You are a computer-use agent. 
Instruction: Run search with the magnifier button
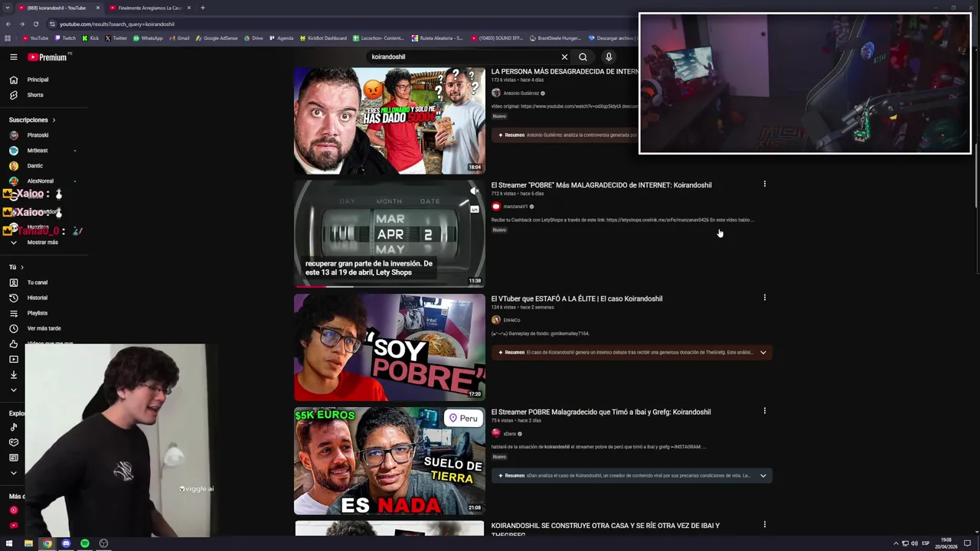point(583,57)
